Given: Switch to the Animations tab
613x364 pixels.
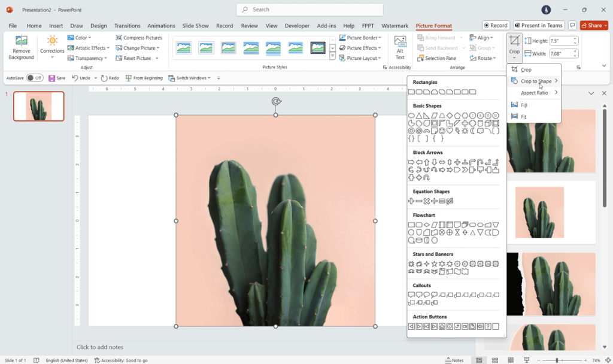Looking at the screenshot, I should pos(160,25).
